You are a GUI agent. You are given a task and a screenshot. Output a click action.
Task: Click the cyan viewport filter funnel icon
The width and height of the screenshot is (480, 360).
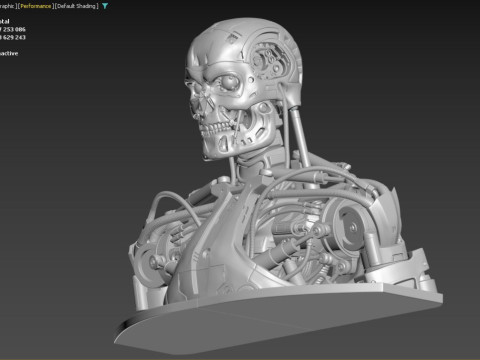click(x=105, y=6)
